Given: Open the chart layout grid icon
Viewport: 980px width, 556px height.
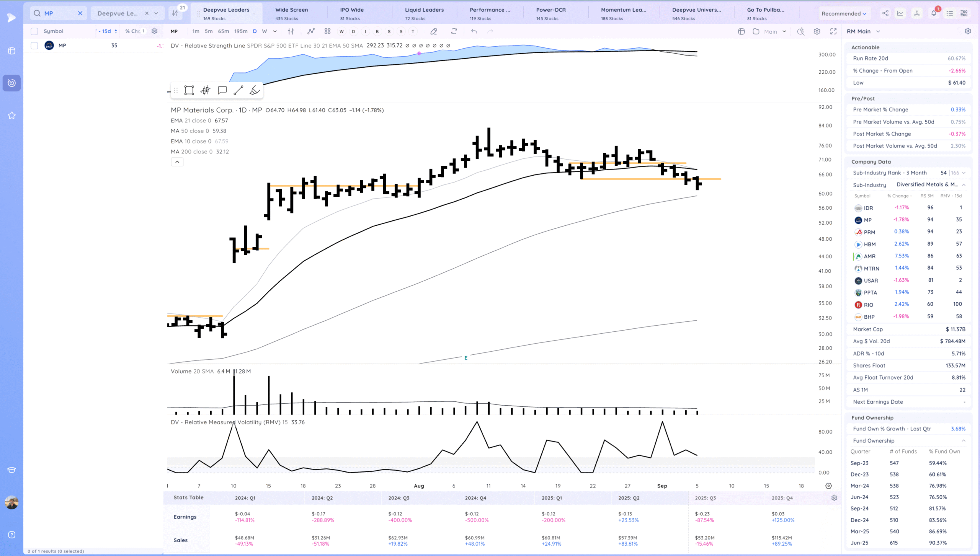Looking at the screenshot, I should [327, 31].
